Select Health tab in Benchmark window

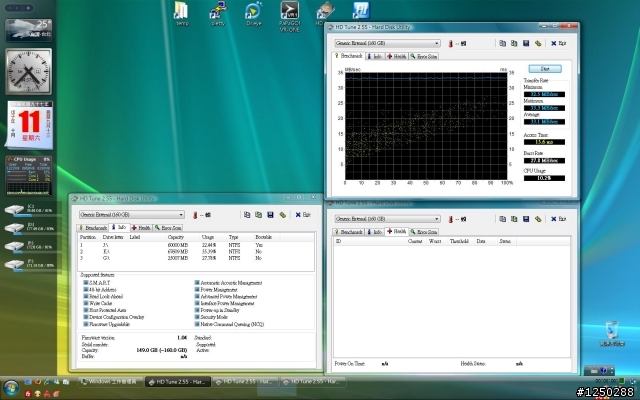coord(396,56)
